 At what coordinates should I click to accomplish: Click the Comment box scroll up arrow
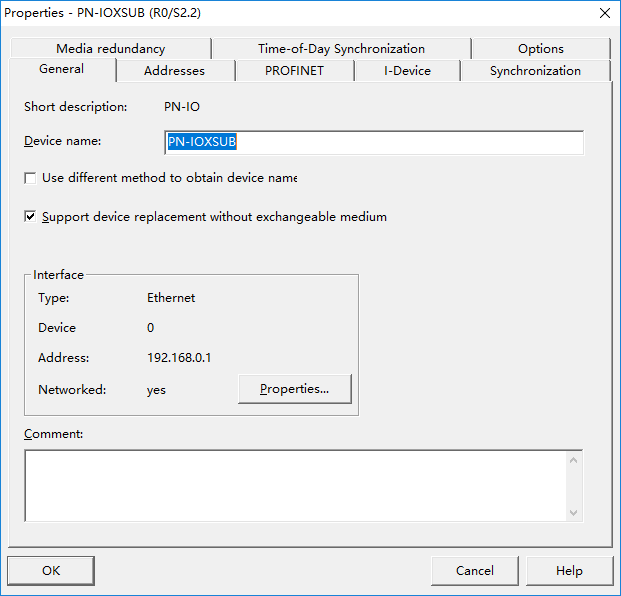574,460
